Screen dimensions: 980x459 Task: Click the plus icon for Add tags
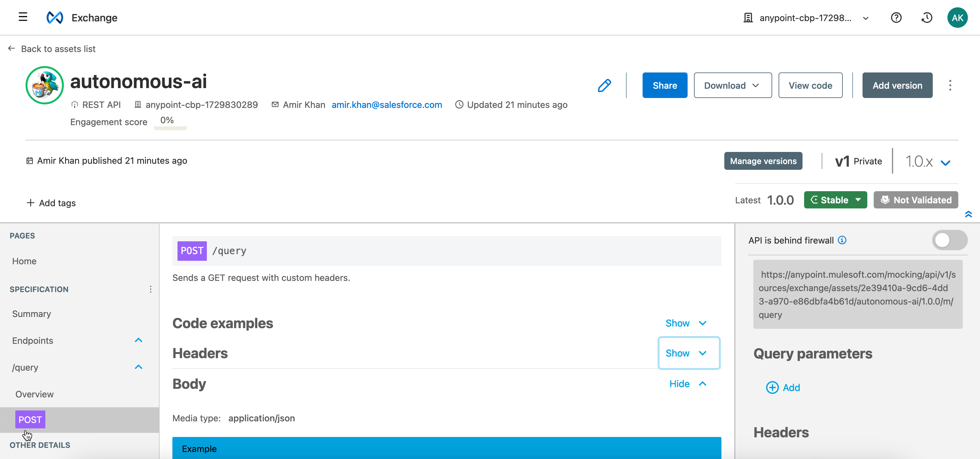coord(30,203)
